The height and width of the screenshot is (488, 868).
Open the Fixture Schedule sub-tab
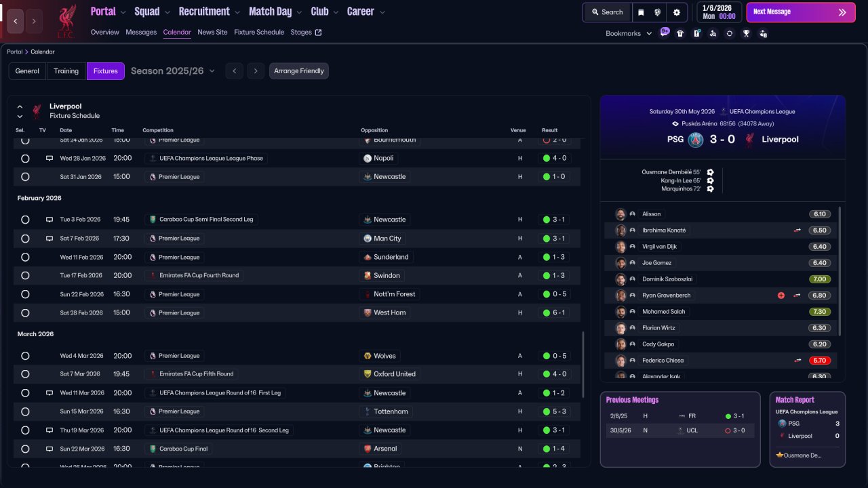click(259, 33)
